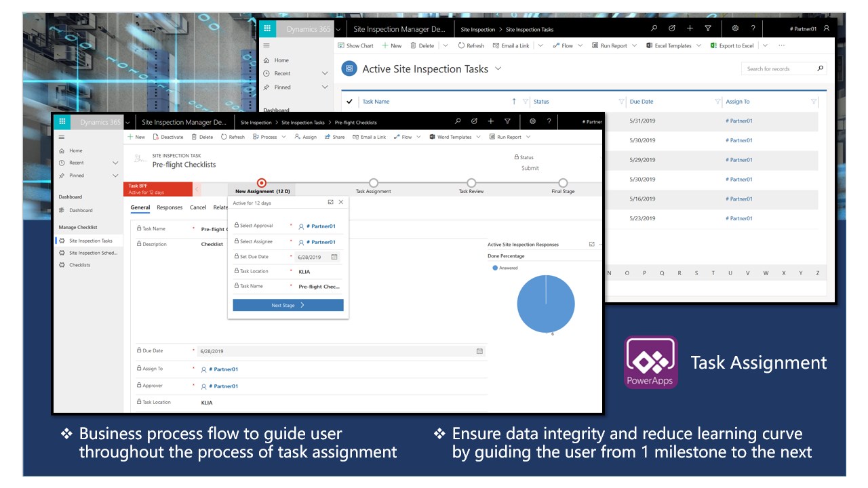This screenshot has width=868, height=488.
Task: Click blue Answered pie chart slice
Action: click(x=546, y=304)
